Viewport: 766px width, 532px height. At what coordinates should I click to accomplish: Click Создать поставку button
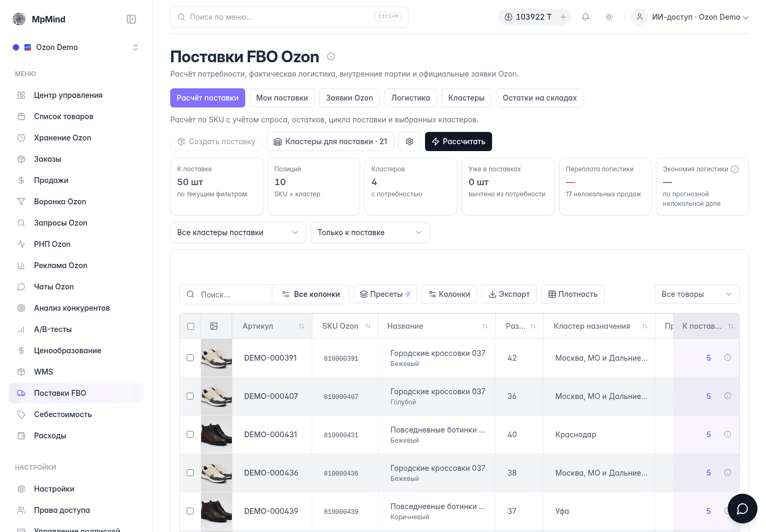pos(216,142)
